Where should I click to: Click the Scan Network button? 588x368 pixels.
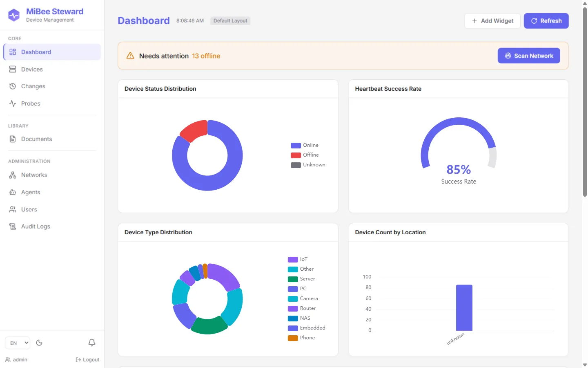(x=529, y=56)
